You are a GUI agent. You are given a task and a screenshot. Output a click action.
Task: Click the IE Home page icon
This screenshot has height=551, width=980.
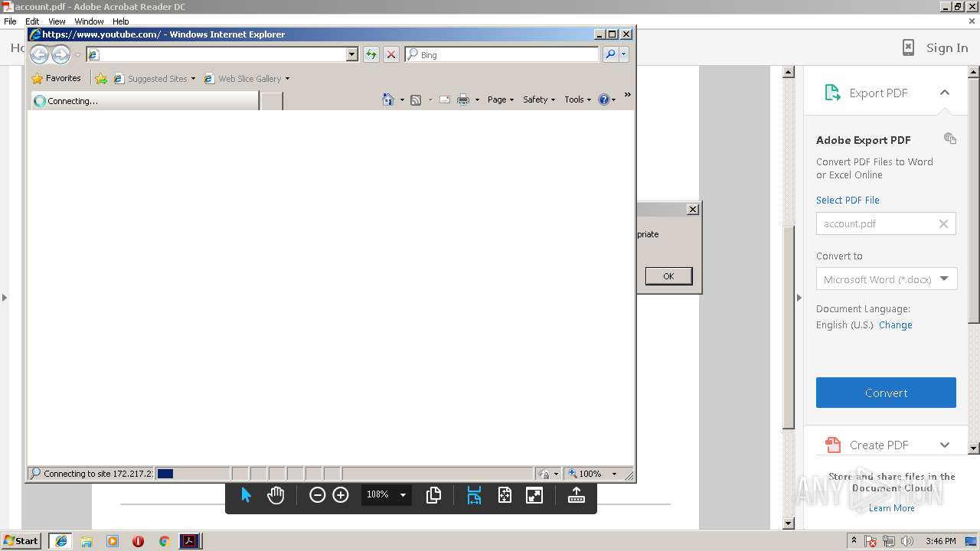tap(388, 99)
